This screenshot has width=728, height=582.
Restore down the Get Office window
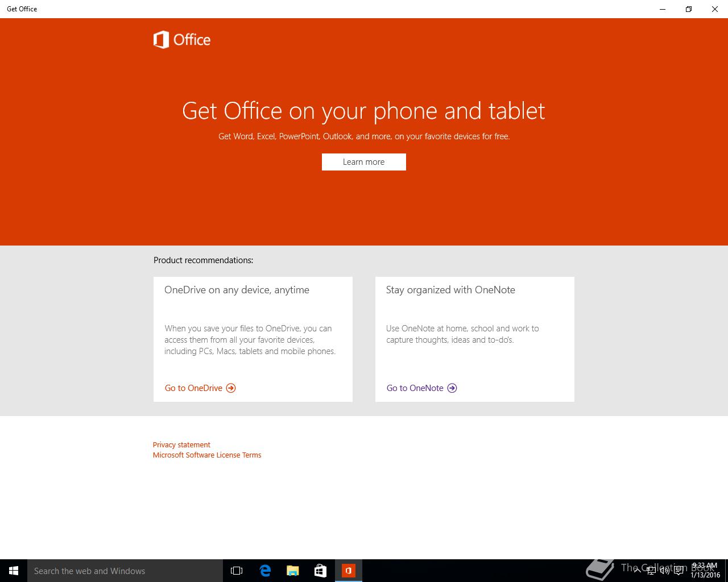(x=689, y=9)
